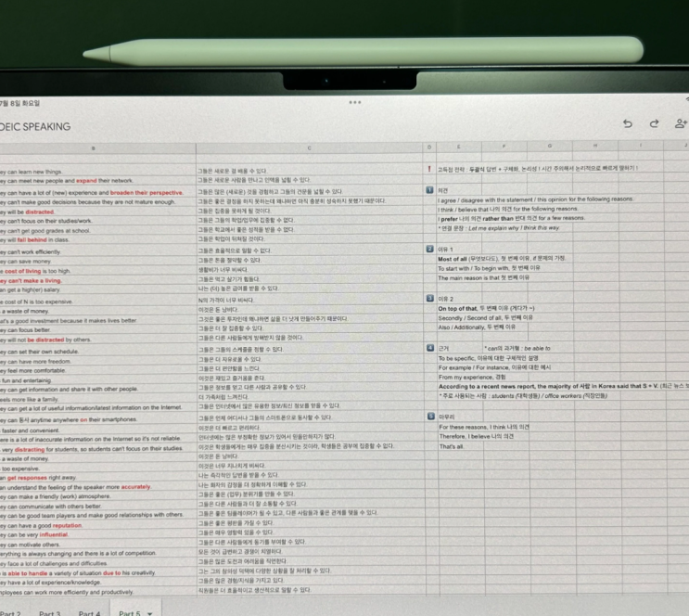Select the cell 'fun and entertaining'

tap(98, 380)
